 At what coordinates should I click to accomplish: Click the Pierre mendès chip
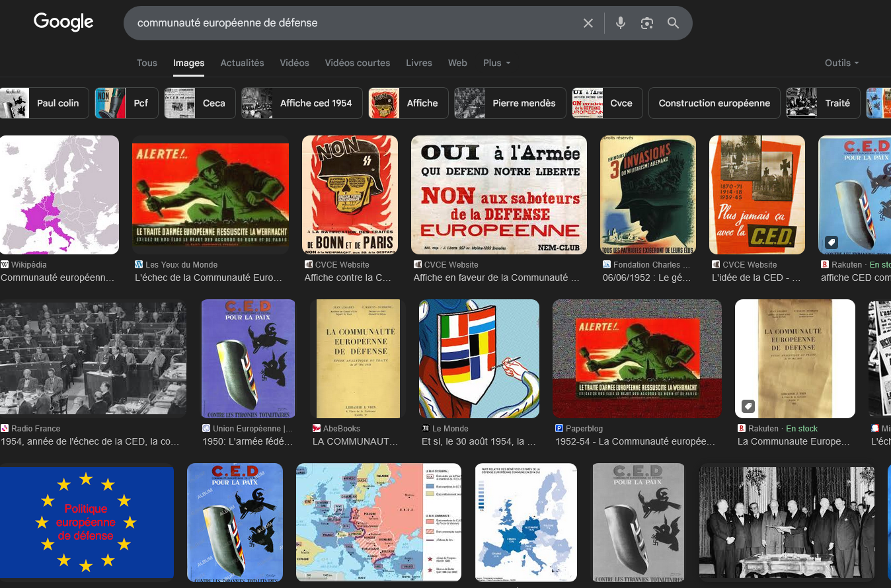pos(510,103)
